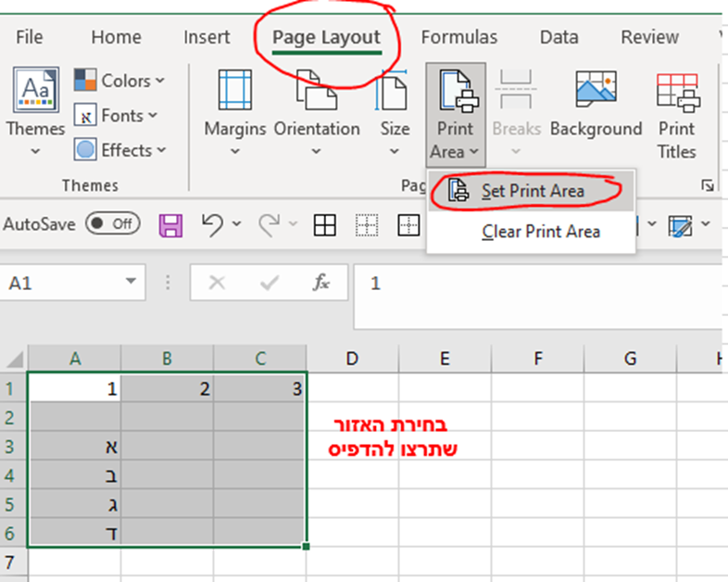
Task: Open the Name Box dropdown
Action: click(x=131, y=282)
